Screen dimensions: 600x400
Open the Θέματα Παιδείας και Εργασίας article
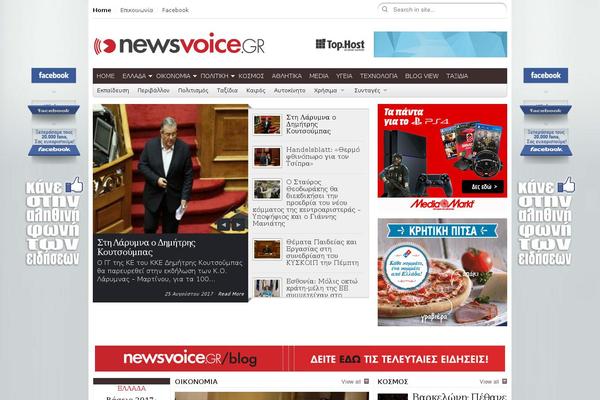pyautogui.click(x=322, y=252)
